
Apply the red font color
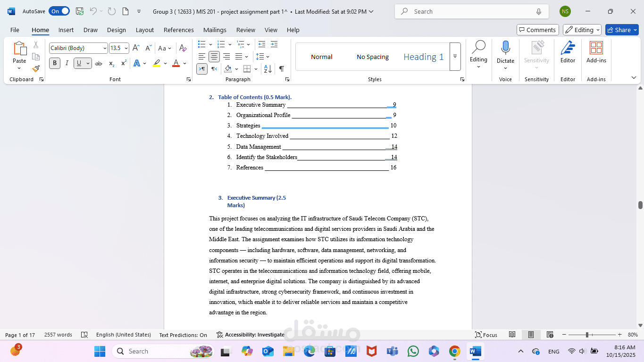176,63
